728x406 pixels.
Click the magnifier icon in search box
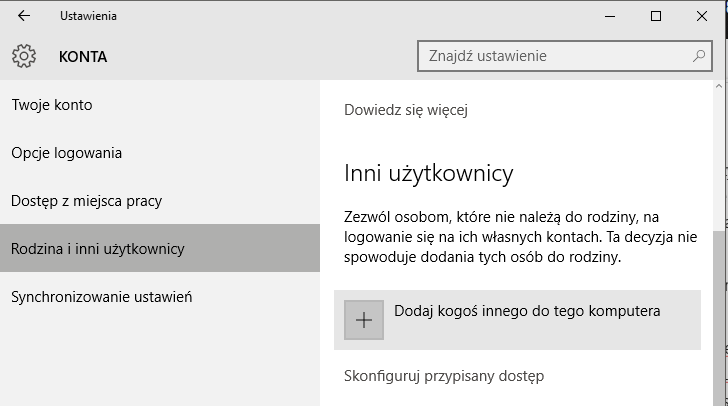coord(699,56)
